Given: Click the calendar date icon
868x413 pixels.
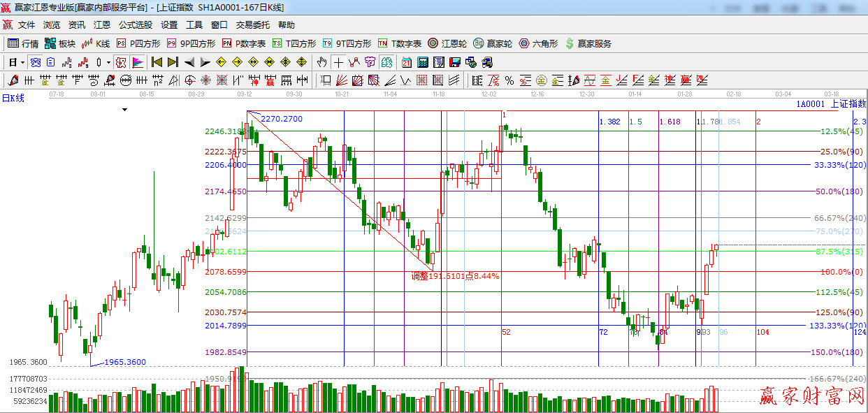Looking at the screenshot, I should pyautogui.click(x=406, y=62).
